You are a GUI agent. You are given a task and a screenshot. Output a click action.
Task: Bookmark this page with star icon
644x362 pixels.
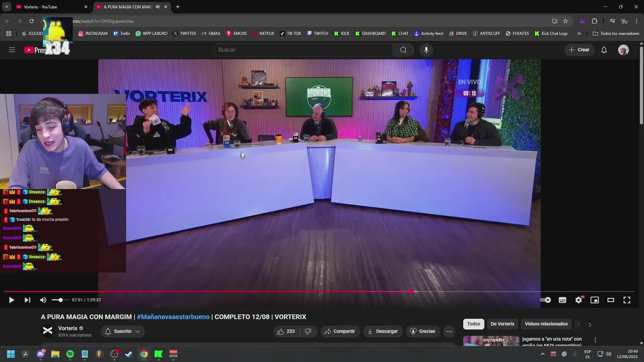tap(566, 21)
